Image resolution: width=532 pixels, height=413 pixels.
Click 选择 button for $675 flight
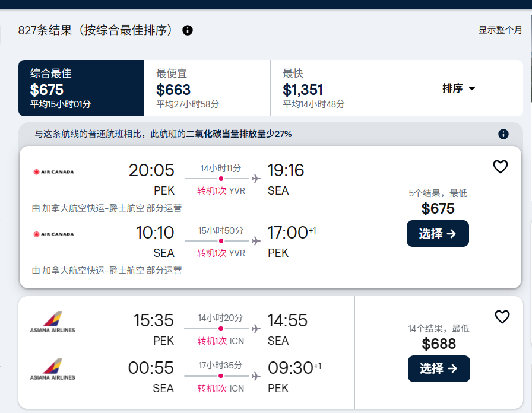(438, 234)
